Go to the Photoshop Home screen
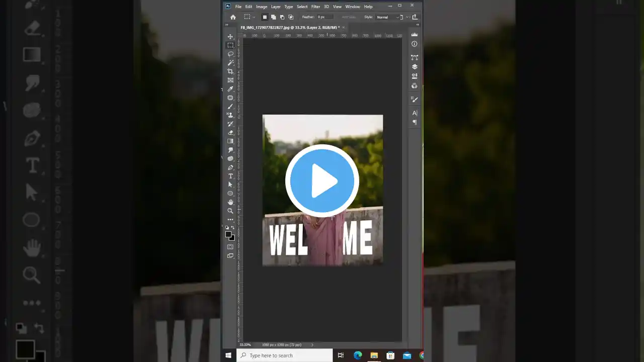 coord(233,17)
